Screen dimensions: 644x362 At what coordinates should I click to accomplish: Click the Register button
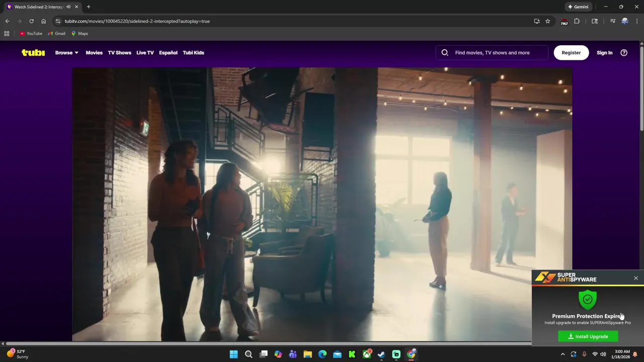coord(571,53)
